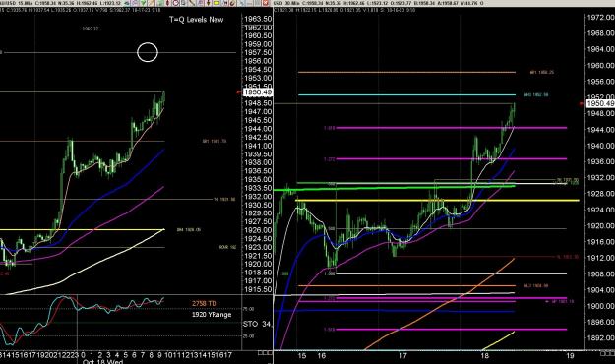The height and width of the screenshot is (364, 615).
Task: Click the small 1962.37 label in left chart
Action: 91,29
